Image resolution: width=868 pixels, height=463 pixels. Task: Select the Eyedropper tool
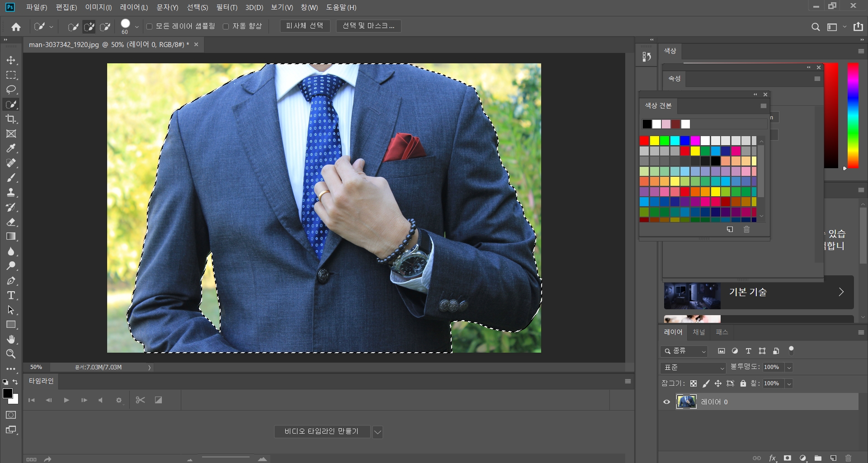click(x=11, y=148)
